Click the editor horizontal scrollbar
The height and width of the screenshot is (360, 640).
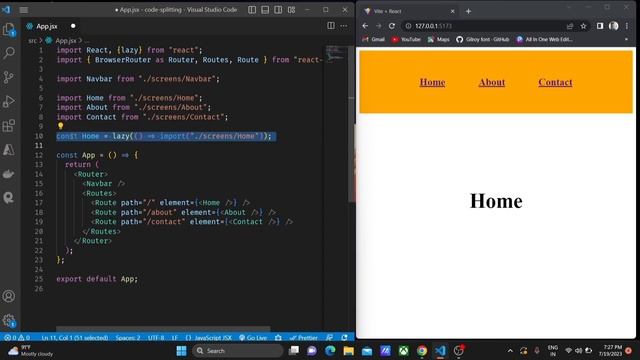163,329
